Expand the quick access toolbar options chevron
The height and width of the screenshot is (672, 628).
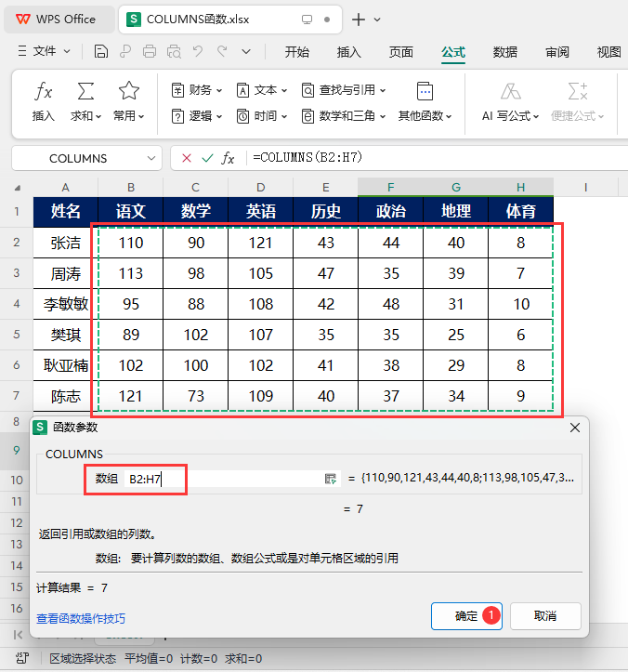(246, 52)
